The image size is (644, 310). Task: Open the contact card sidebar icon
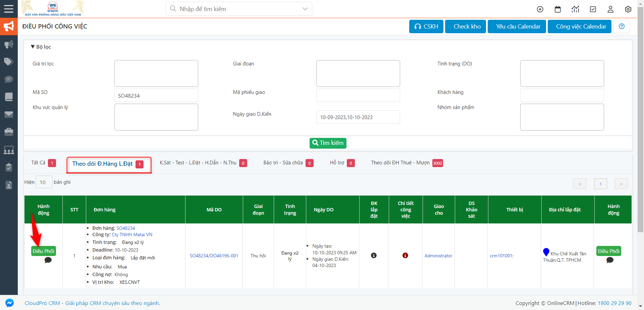click(9, 185)
